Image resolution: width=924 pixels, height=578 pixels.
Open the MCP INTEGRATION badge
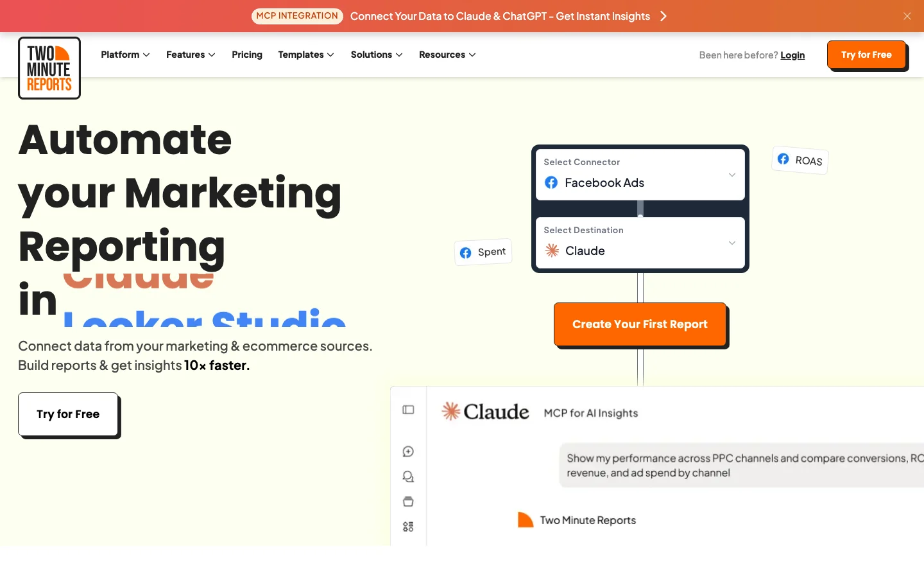[x=297, y=16]
